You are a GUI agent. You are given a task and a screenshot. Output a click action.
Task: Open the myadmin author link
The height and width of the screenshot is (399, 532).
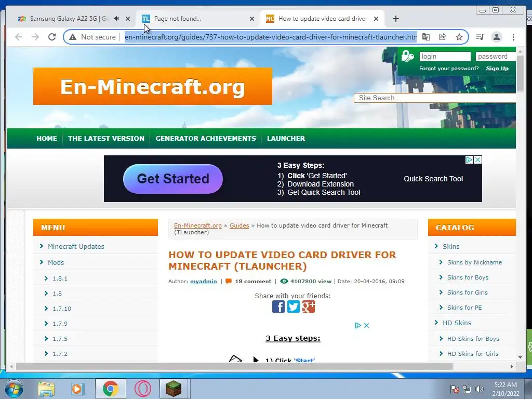click(203, 281)
